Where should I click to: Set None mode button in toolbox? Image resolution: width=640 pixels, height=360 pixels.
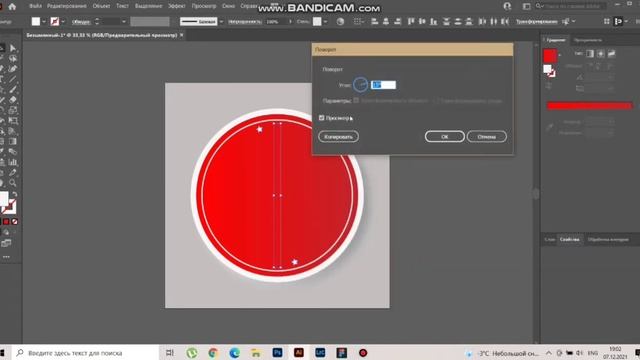[x=15, y=222]
